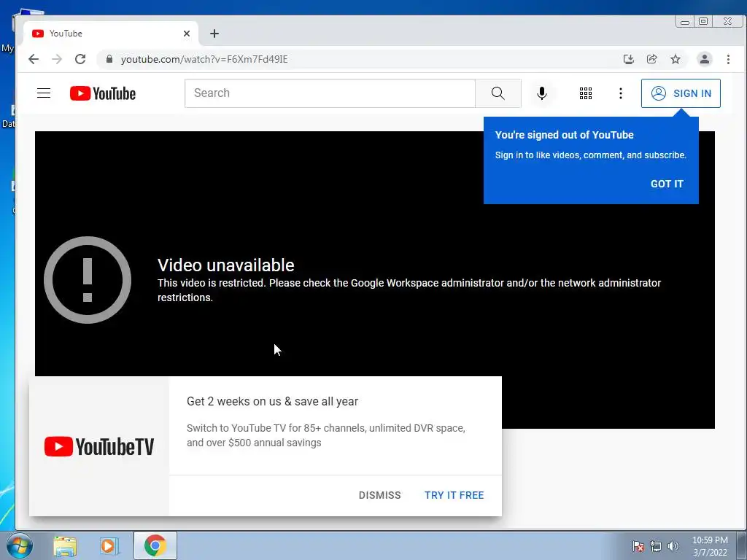Open a new tab with plus button
747x560 pixels.
(214, 34)
